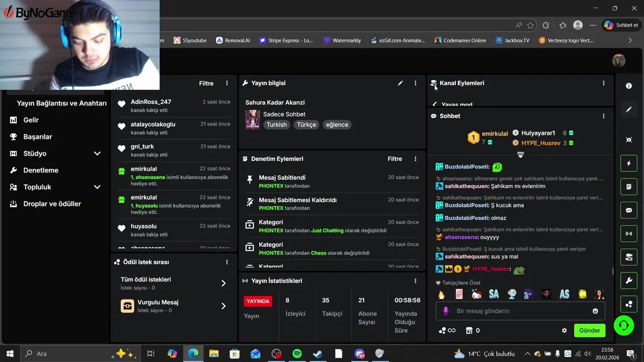Screen dimensions: 644x362
Task: Click the AS emote in follower emotes
Action: pyautogui.click(x=565, y=294)
